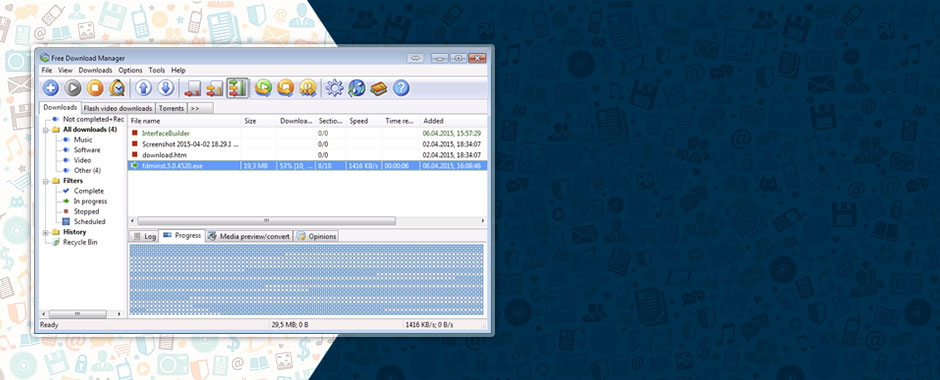This screenshot has height=380, width=940.
Task: Select the Scheduled filter
Action: [89, 222]
